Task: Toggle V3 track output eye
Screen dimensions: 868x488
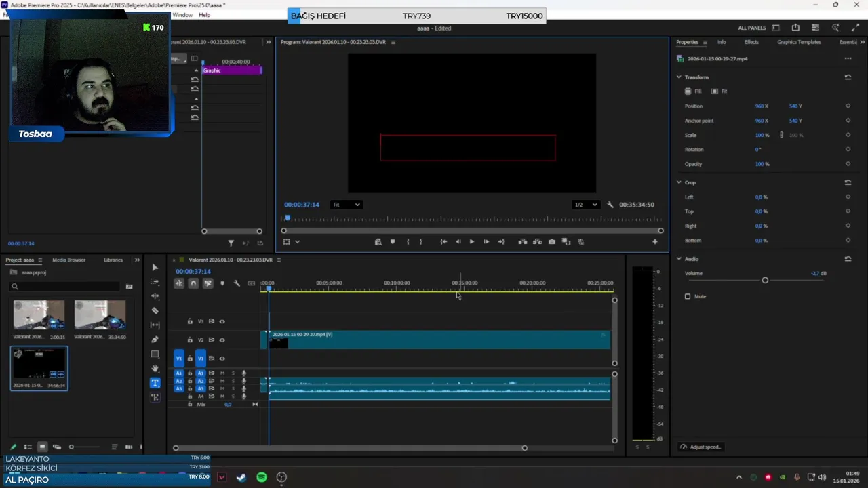Action: 222,321
